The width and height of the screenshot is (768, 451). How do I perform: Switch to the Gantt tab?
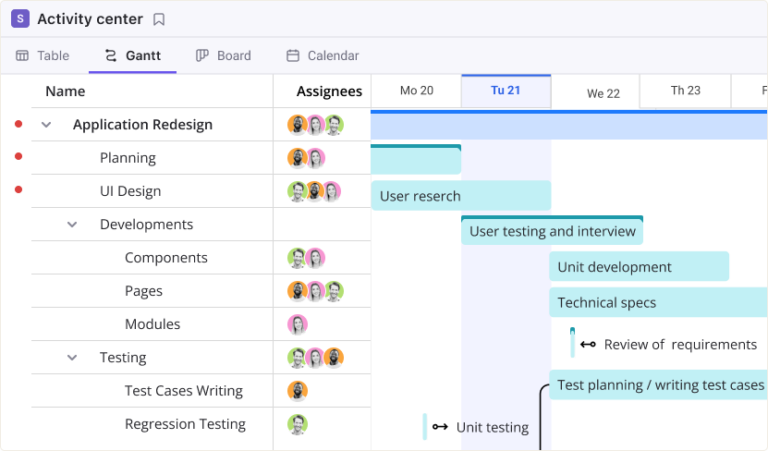coord(133,55)
